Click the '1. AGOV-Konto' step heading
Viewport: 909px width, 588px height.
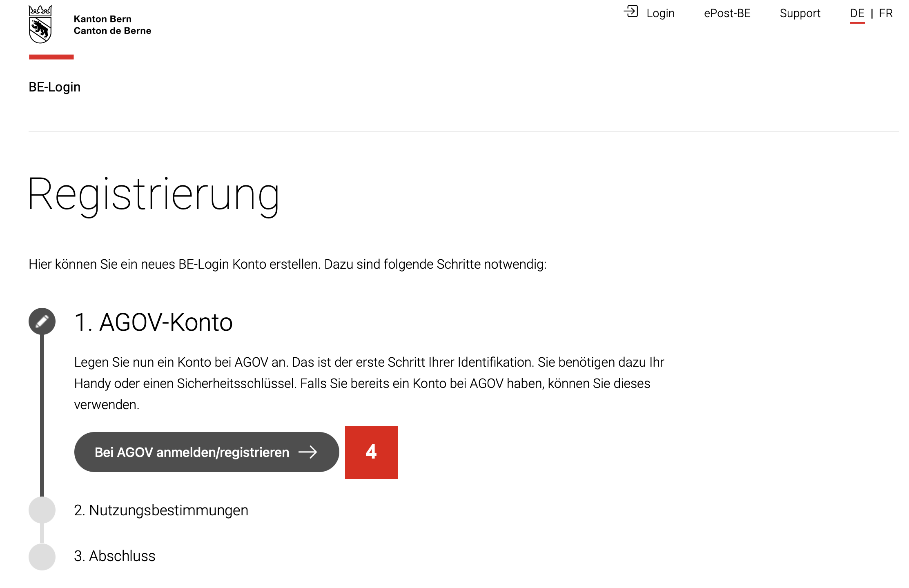tap(154, 322)
